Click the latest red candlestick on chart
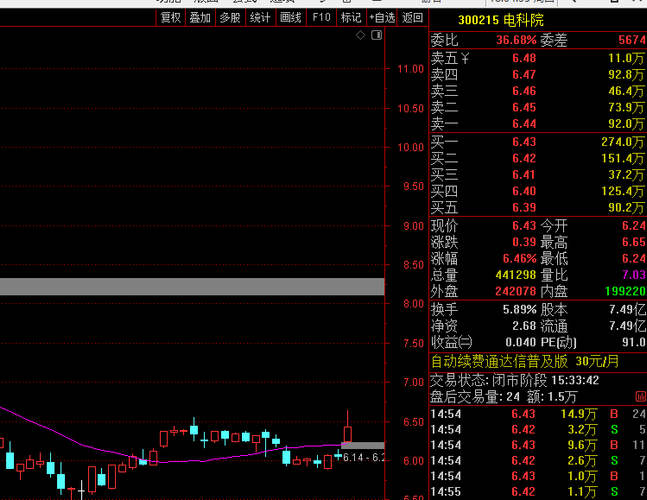647x500 pixels. 348,434
